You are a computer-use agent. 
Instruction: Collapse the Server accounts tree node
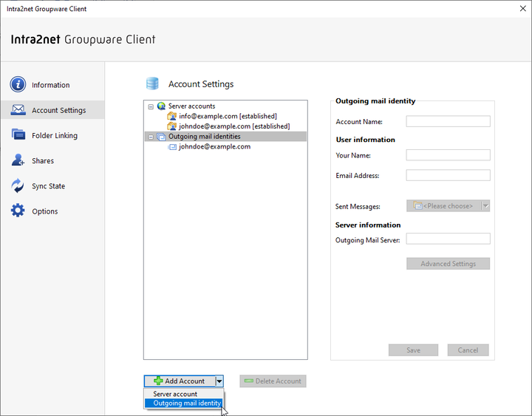point(151,106)
